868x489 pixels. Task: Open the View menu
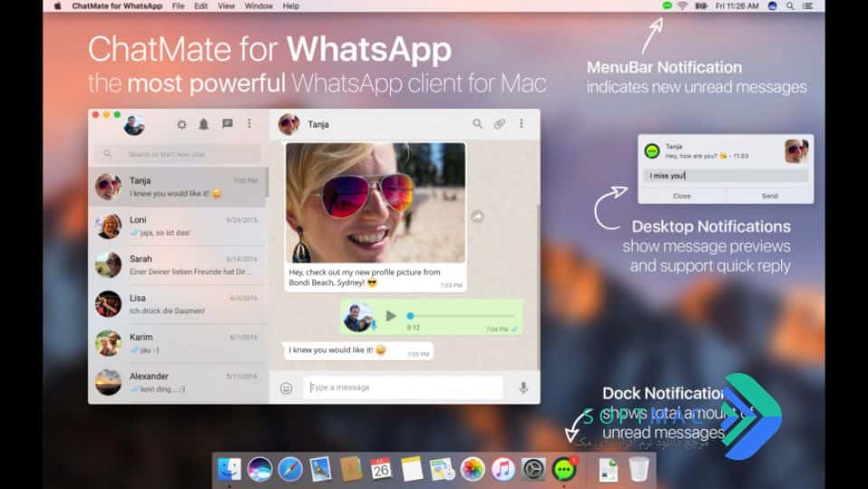click(x=226, y=6)
